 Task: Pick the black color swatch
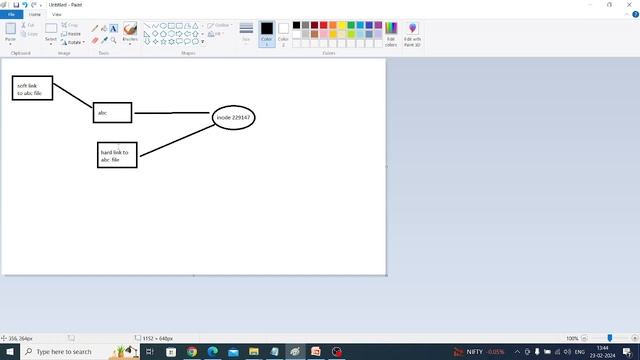pos(296,25)
